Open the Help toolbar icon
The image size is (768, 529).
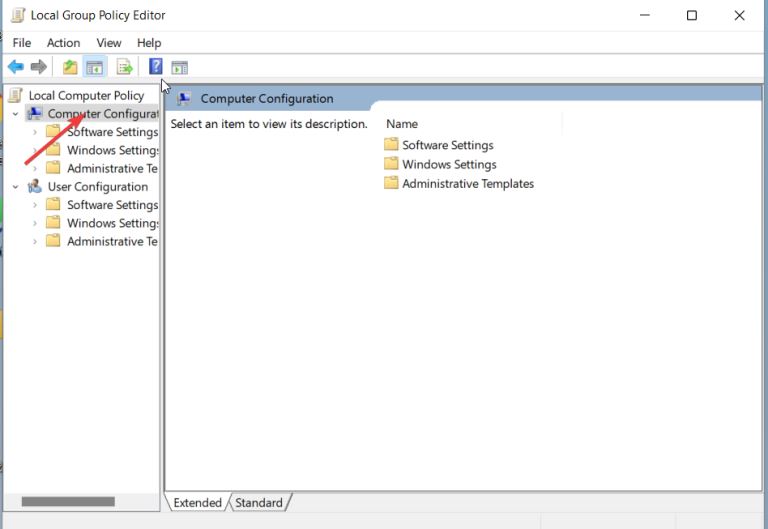click(x=156, y=66)
